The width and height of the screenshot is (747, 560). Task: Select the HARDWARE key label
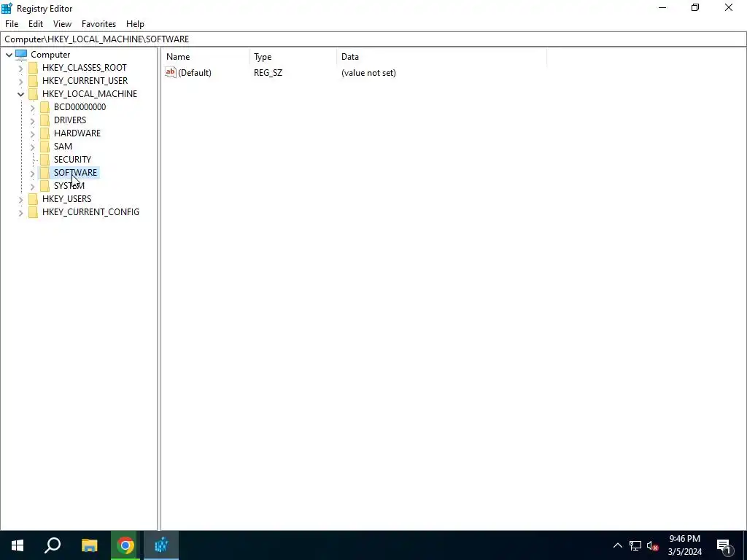tap(77, 133)
